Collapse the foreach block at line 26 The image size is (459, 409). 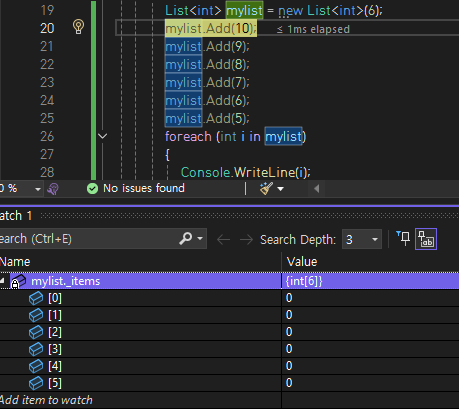click(x=102, y=136)
